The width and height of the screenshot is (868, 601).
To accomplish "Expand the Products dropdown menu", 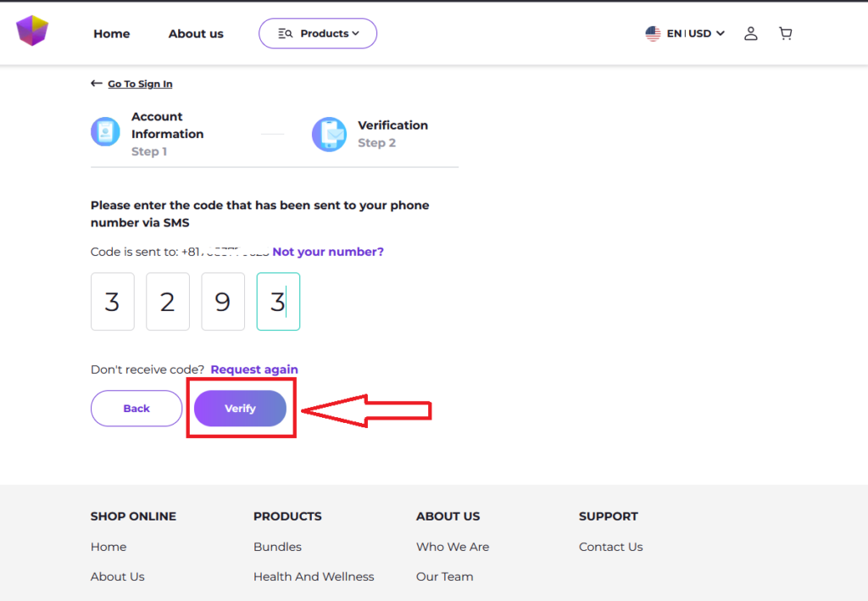I will click(x=318, y=34).
